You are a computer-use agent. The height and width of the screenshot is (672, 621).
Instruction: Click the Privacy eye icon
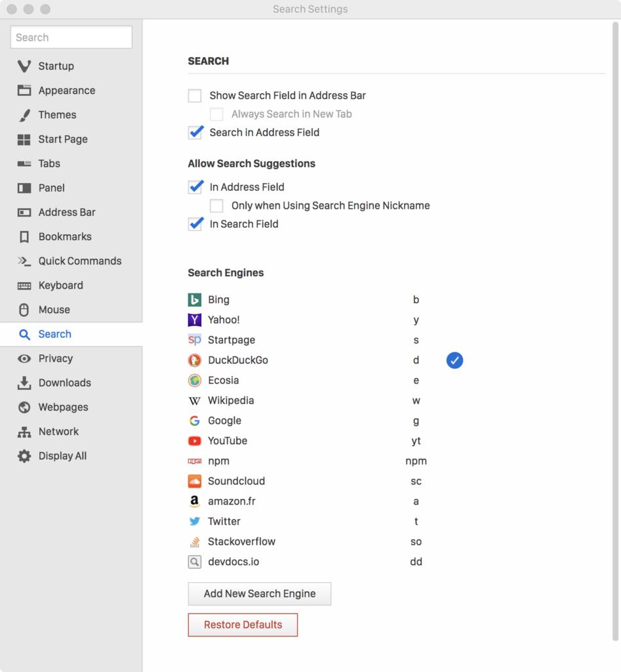click(24, 358)
